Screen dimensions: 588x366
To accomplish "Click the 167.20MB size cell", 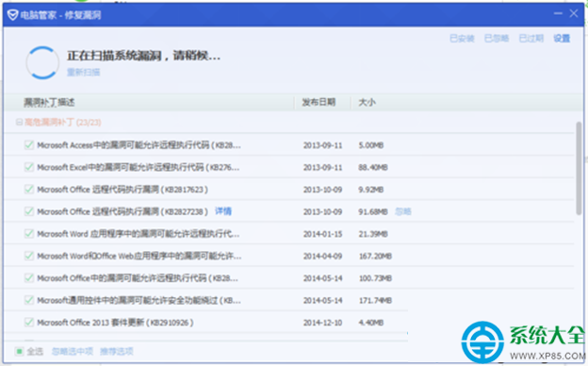I will click(x=375, y=256).
